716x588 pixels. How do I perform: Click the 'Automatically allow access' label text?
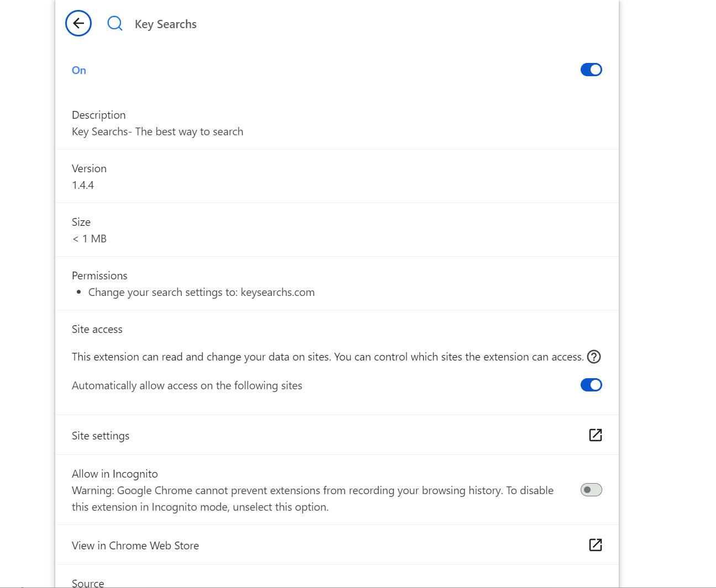coord(187,385)
